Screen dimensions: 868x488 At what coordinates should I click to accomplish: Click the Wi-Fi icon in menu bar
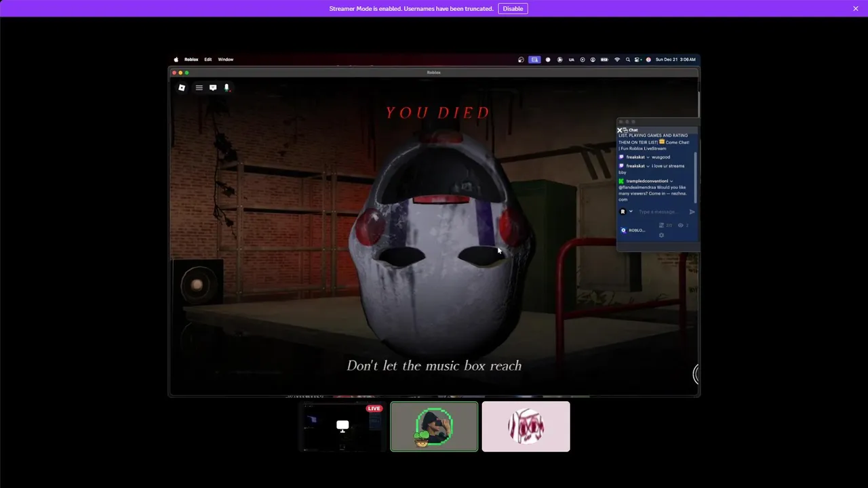pos(617,60)
